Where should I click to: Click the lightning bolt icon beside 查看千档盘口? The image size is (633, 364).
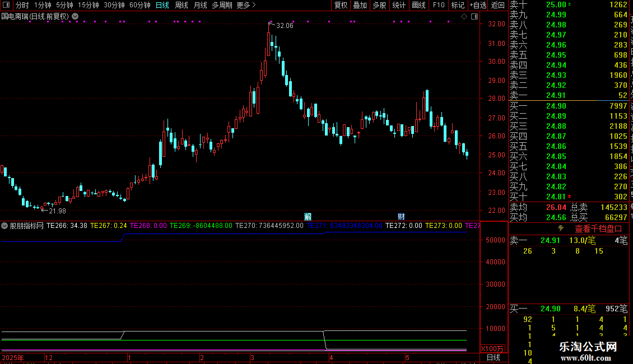click(x=561, y=228)
